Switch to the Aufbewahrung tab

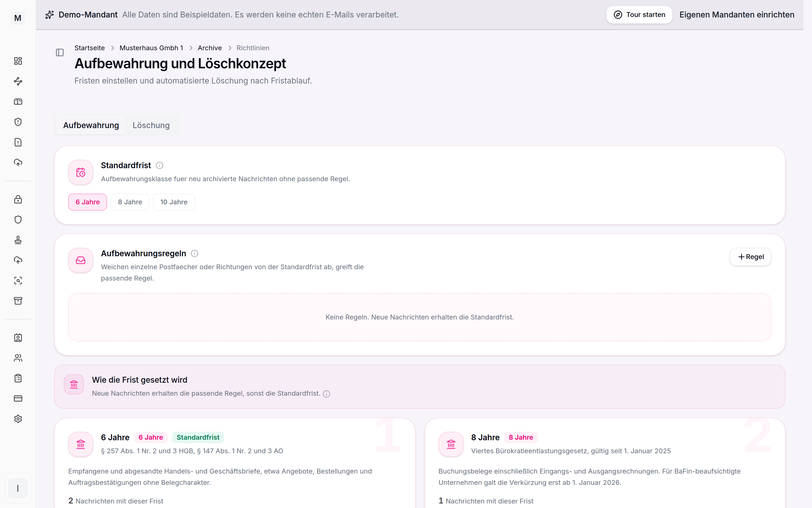click(91, 125)
